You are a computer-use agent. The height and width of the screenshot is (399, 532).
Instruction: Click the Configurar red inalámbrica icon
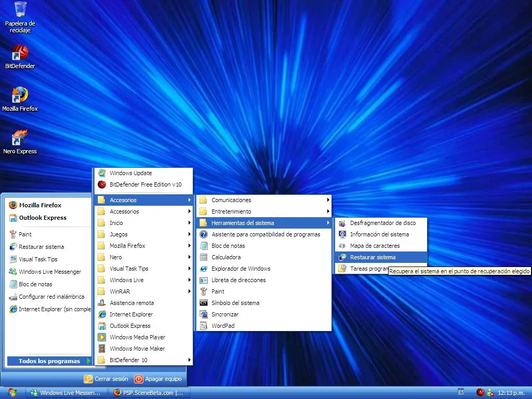pos(13,297)
